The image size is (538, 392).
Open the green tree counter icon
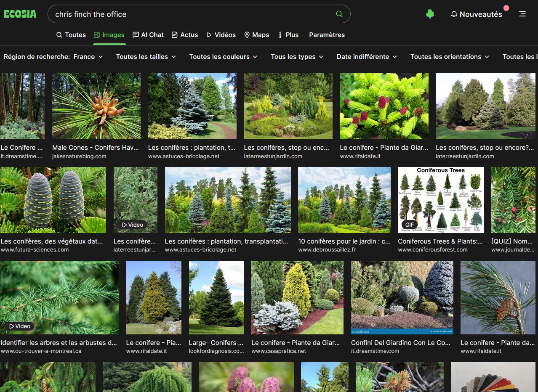point(430,14)
